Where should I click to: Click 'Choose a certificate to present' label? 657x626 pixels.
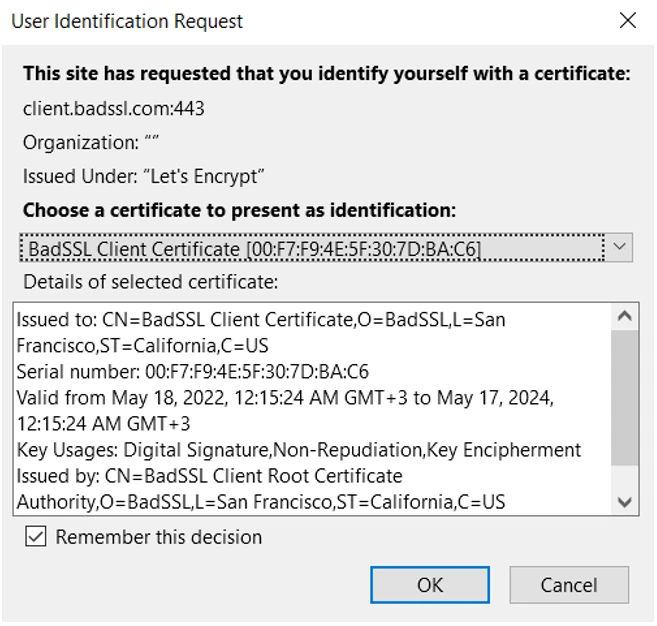click(239, 211)
